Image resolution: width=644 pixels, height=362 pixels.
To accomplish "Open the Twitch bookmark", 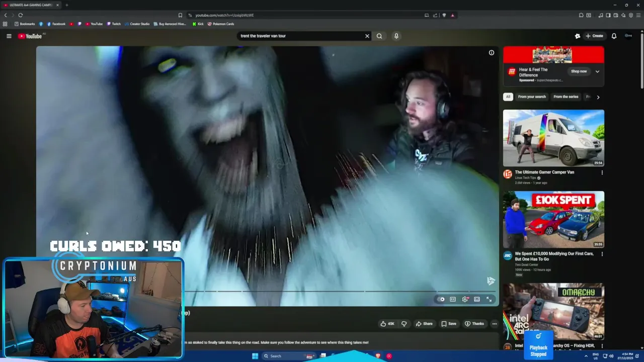I will coord(114,24).
